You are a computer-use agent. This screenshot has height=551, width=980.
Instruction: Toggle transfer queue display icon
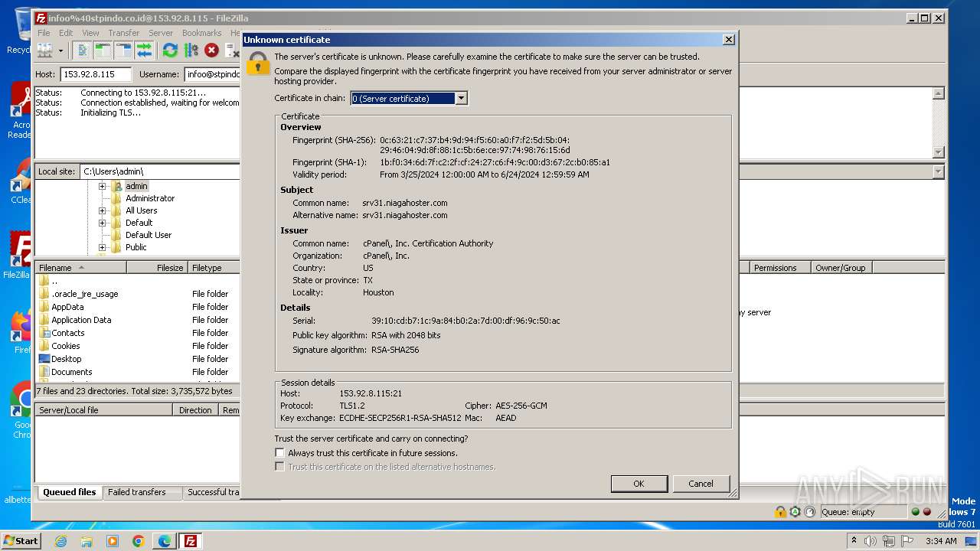coord(144,51)
